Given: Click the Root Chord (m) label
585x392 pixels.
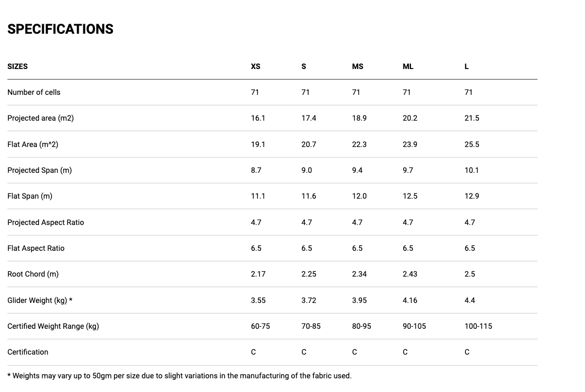Looking at the screenshot, I should pos(33,274).
